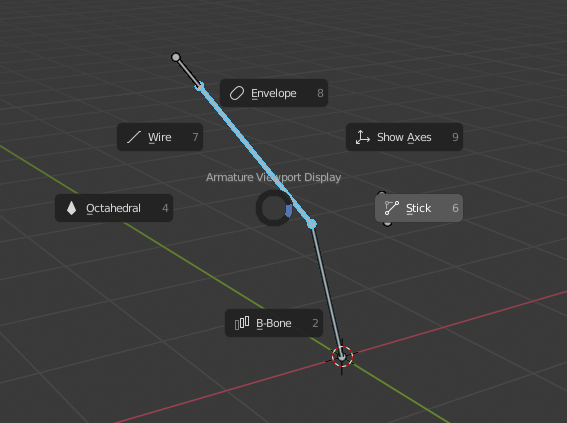Choose the B-Bone display type
The image size is (567, 423).
(x=274, y=323)
